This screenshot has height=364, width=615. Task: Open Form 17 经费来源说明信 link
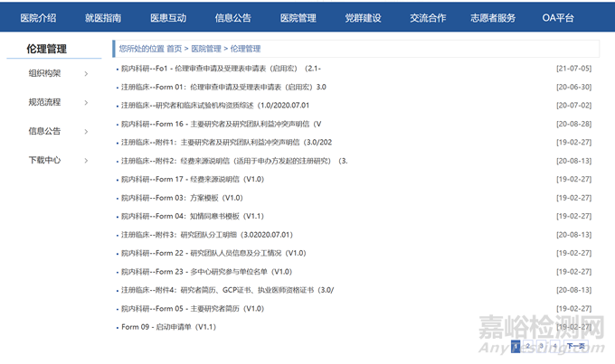[192, 179]
